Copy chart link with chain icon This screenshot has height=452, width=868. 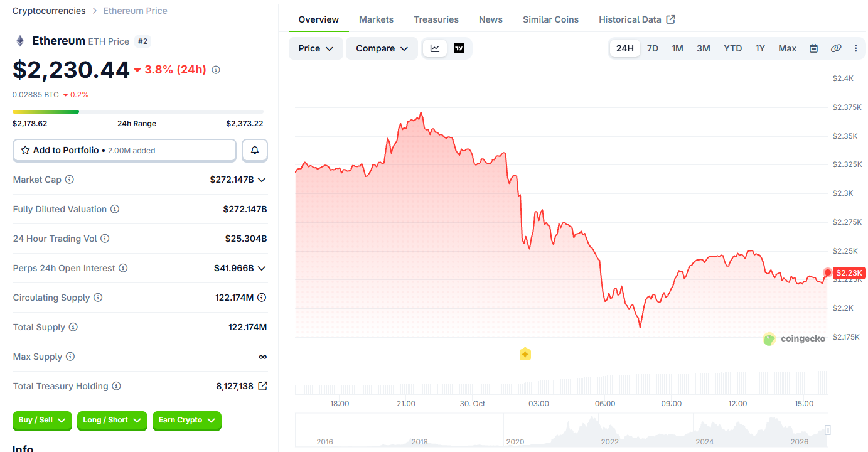coord(835,48)
